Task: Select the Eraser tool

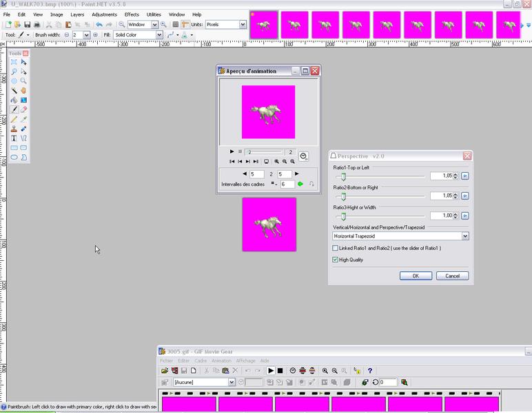Action: click(23, 109)
